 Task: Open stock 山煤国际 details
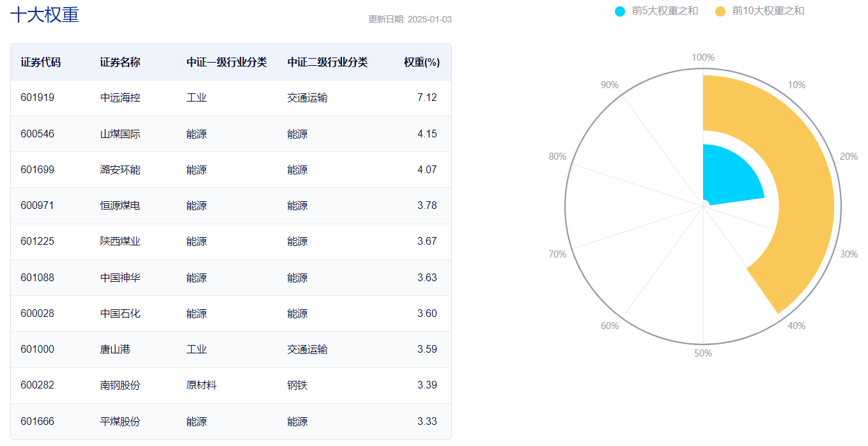pyautogui.click(x=118, y=134)
